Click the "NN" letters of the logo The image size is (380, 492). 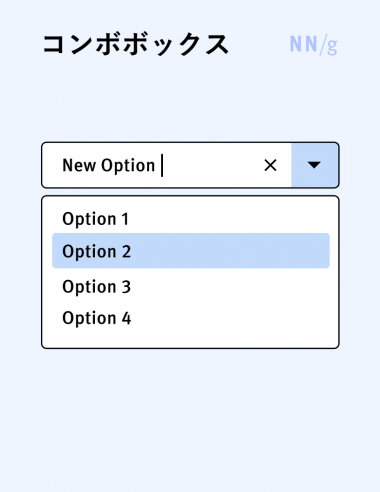pos(303,44)
